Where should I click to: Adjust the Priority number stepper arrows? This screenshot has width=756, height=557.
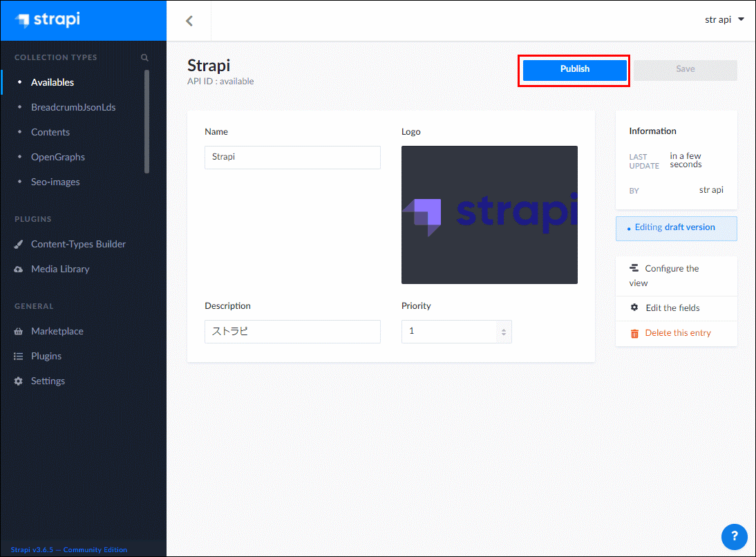point(503,332)
